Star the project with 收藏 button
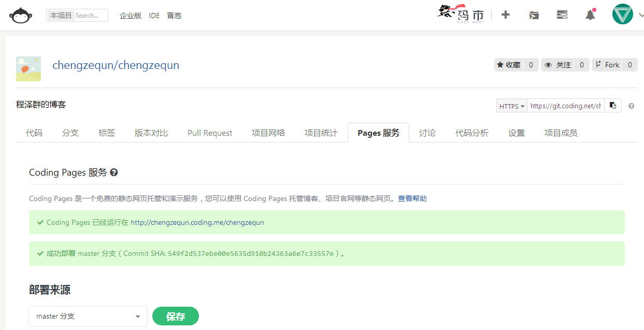 pos(508,65)
